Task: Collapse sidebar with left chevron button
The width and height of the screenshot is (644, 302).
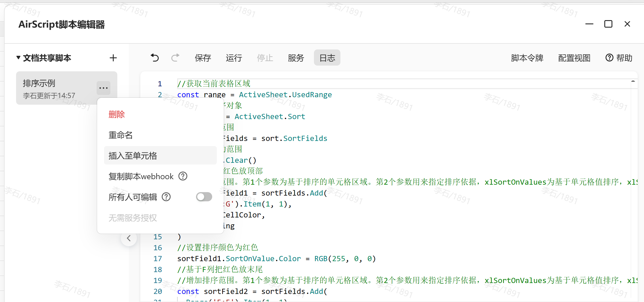Action: point(129,238)
